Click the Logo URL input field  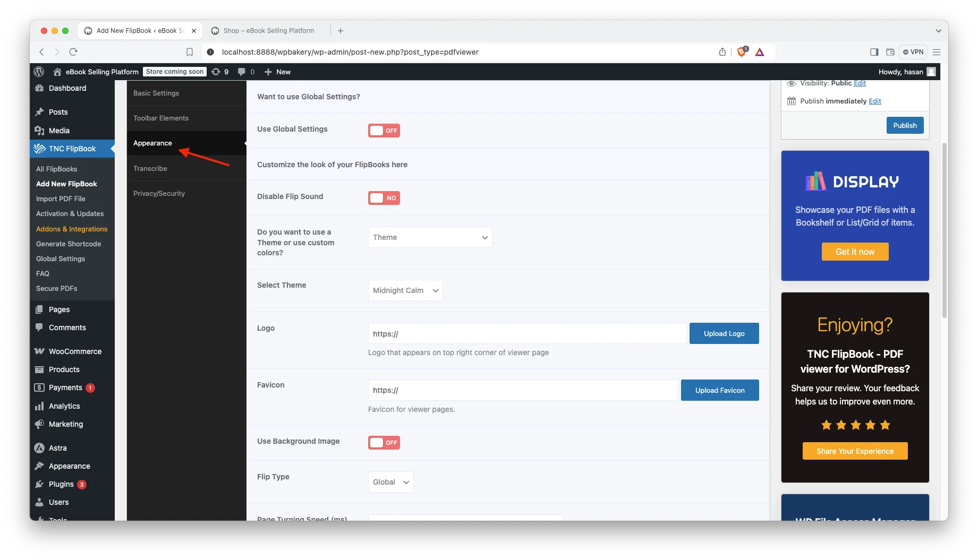pyautogui.click(x=527, y=334)
